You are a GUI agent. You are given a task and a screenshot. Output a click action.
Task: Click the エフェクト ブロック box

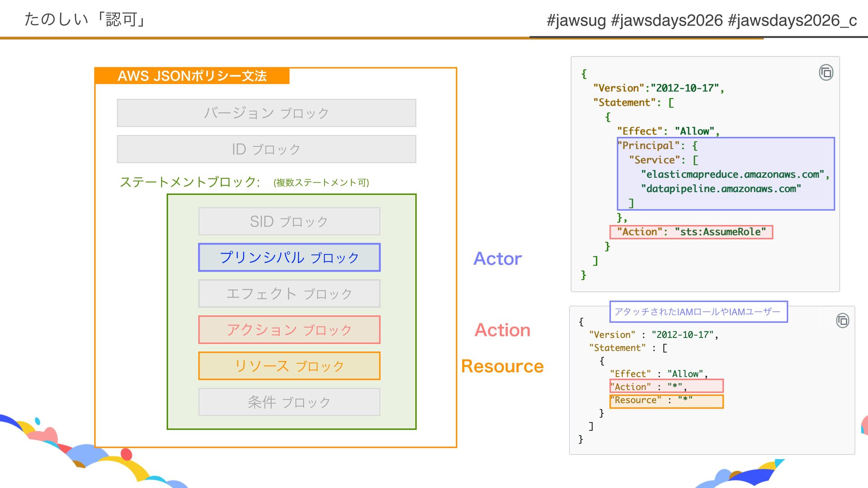pyautogui.click(x=289, y=294)
